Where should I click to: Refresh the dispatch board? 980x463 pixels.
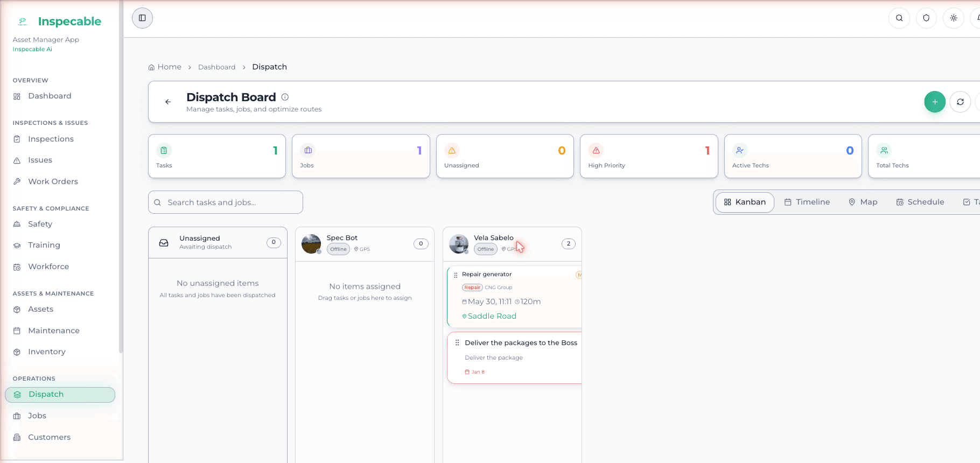pyautogui.click(x=960, y=102)
